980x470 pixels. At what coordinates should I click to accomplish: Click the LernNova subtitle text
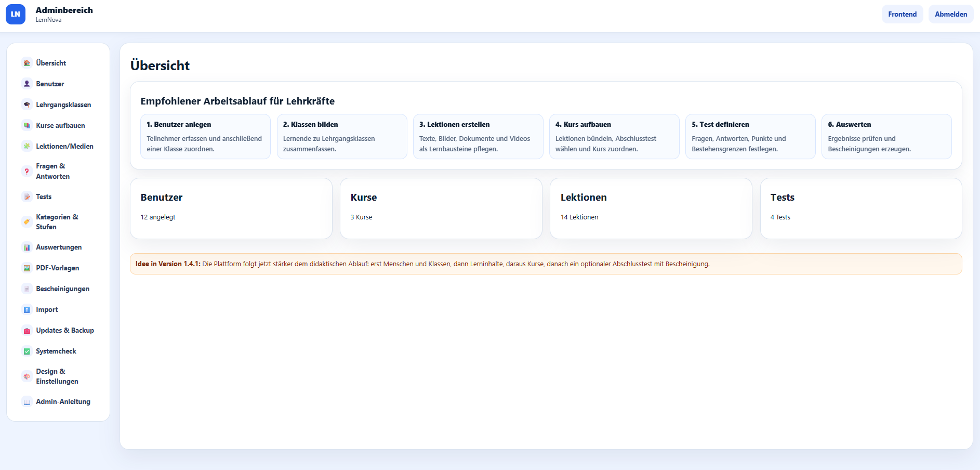click(48, 20)
